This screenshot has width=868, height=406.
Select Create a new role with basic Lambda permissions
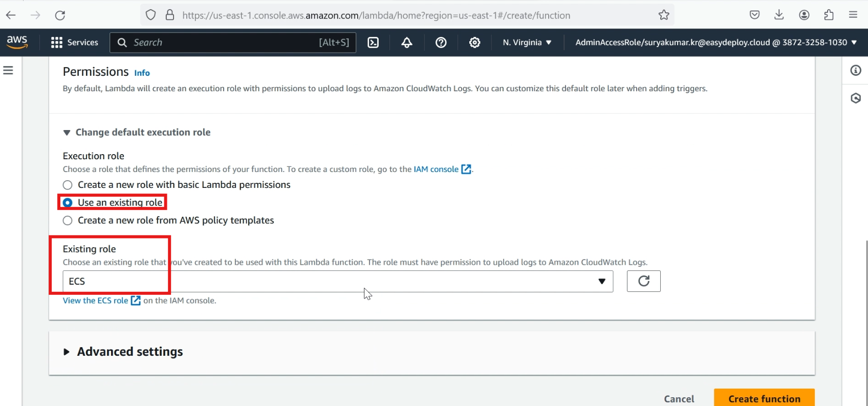(x=68, y=185)
